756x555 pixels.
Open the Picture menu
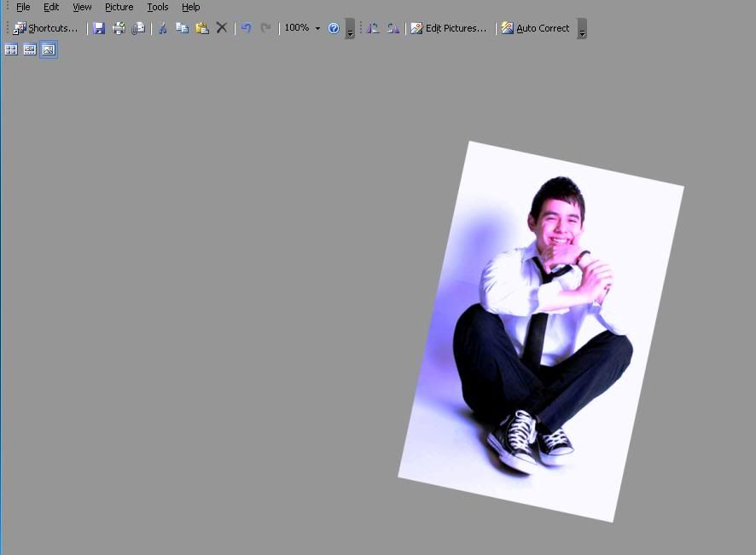pos(119,7)
